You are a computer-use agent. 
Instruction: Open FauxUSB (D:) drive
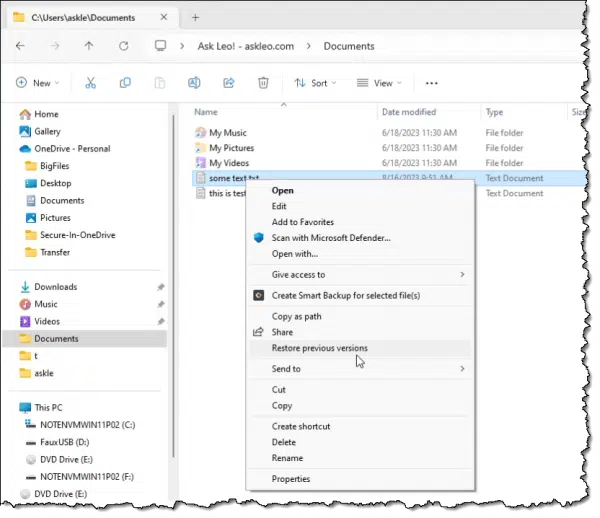(64, 442)
